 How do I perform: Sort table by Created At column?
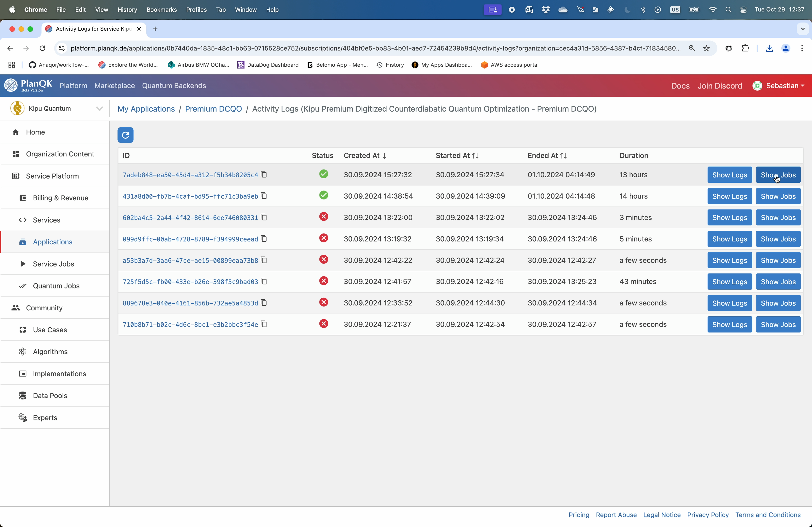[x=365, y=156]
